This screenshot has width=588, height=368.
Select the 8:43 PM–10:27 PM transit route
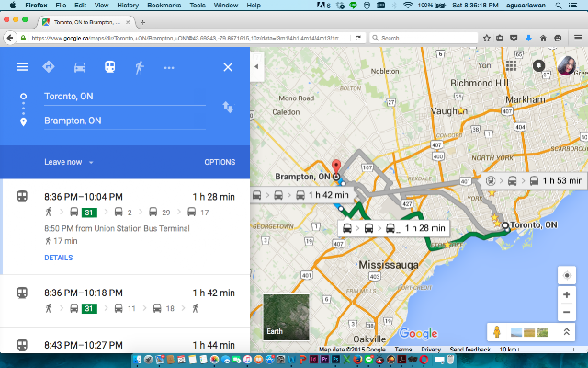pos(126,340)
